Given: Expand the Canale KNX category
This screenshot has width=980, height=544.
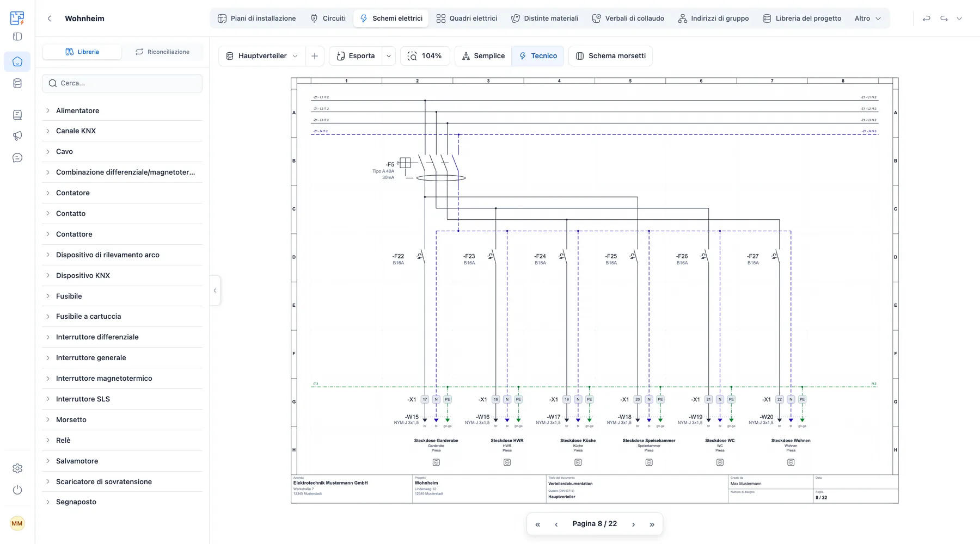Looking at the screenshot, I should (x=122, y=131).
